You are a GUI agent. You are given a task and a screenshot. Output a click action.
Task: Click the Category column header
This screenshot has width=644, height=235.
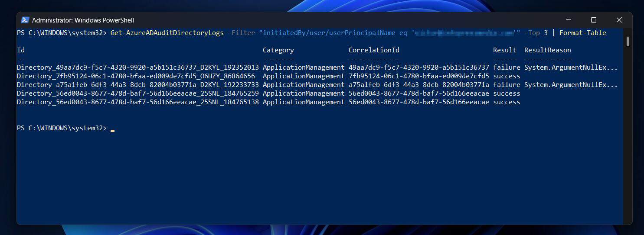(x=278, y=50)
